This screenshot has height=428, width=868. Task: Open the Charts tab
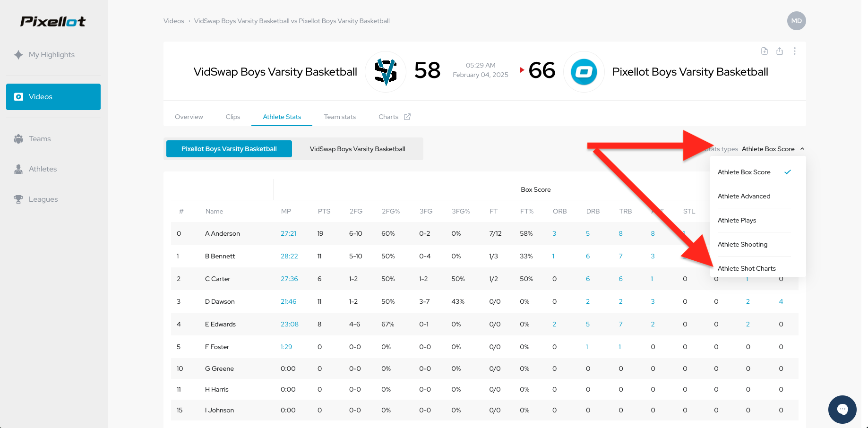(388, 117)
